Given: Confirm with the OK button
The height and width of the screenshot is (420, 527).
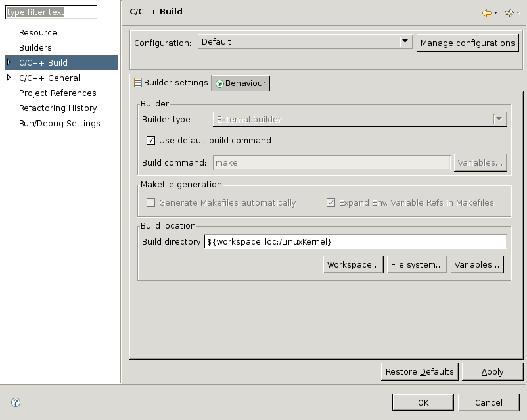Looking at the screenshot, I should (423, 402).
